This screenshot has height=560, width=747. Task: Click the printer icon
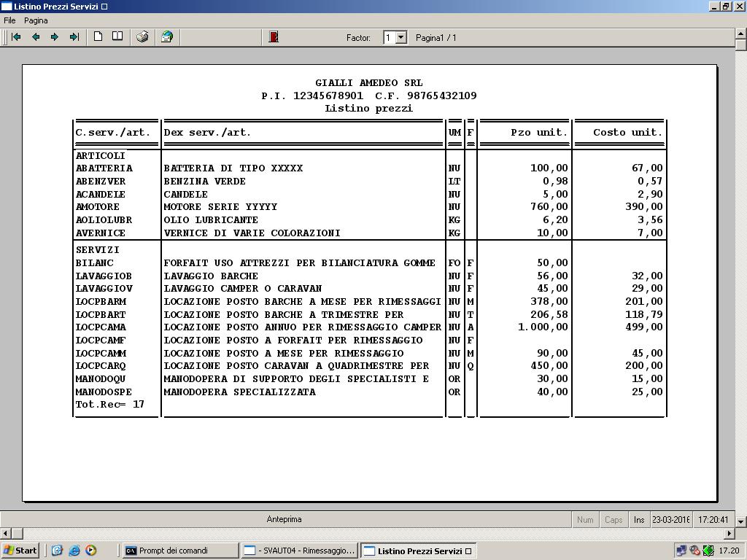142,36
